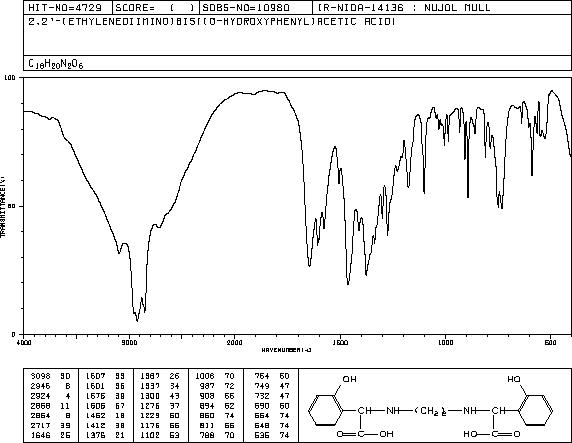572x443 pixels.
Task: Select the peak table row 664
Action: click(272, 415)
